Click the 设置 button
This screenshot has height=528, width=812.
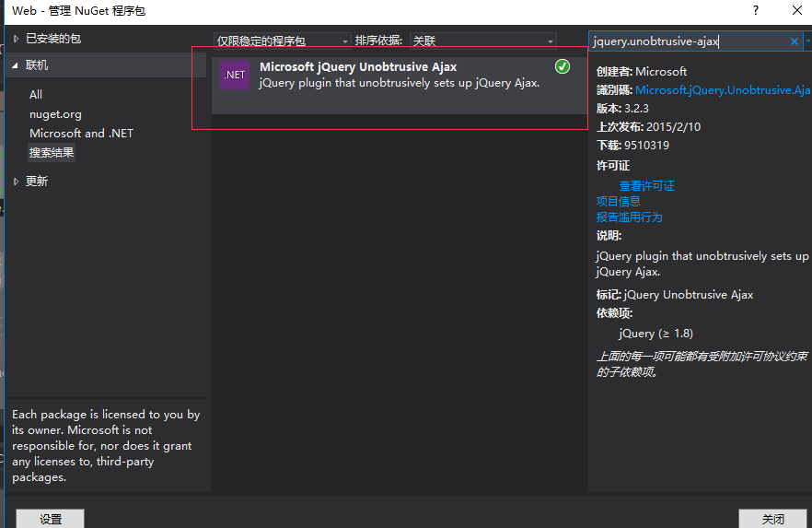(51, 519)
